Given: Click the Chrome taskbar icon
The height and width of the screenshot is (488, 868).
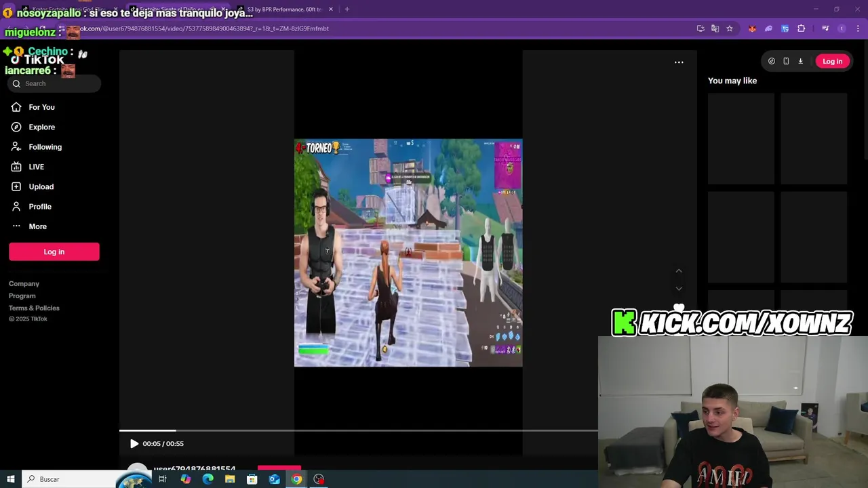Looking at the screenshot, I should tap(296, 479).
